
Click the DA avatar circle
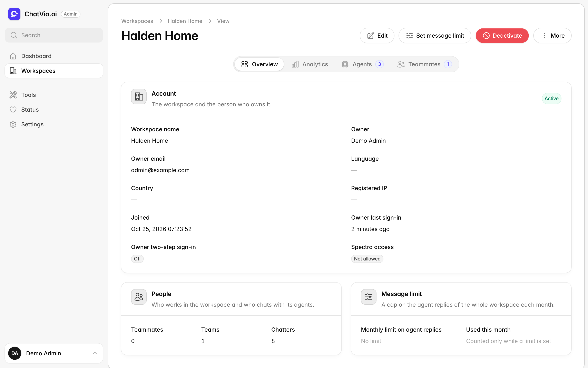coord(14,353)
